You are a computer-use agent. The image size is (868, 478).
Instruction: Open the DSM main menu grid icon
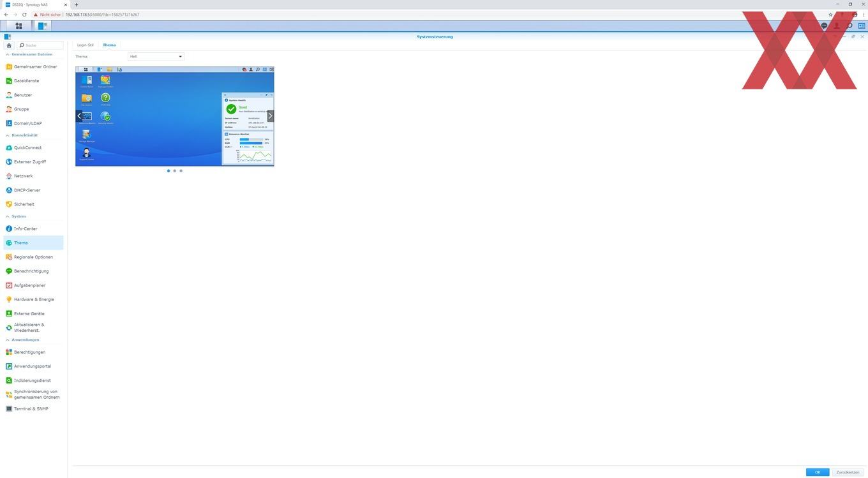tap(19, 26)
